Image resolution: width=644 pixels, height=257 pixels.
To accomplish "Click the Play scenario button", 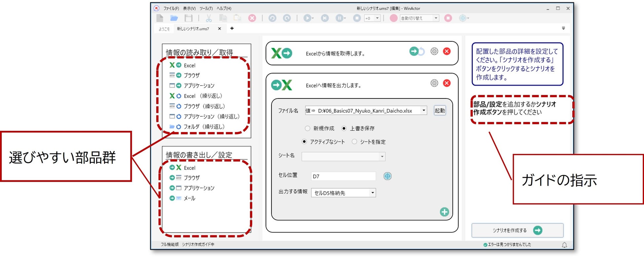I will pyautogui.click(x=307, y=18).
